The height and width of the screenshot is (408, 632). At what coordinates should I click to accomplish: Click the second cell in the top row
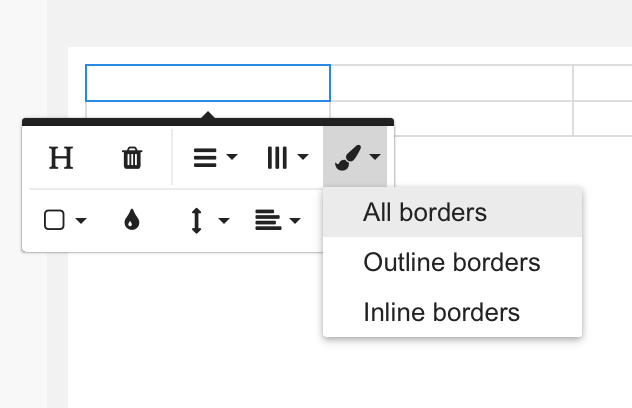(451, 83)
